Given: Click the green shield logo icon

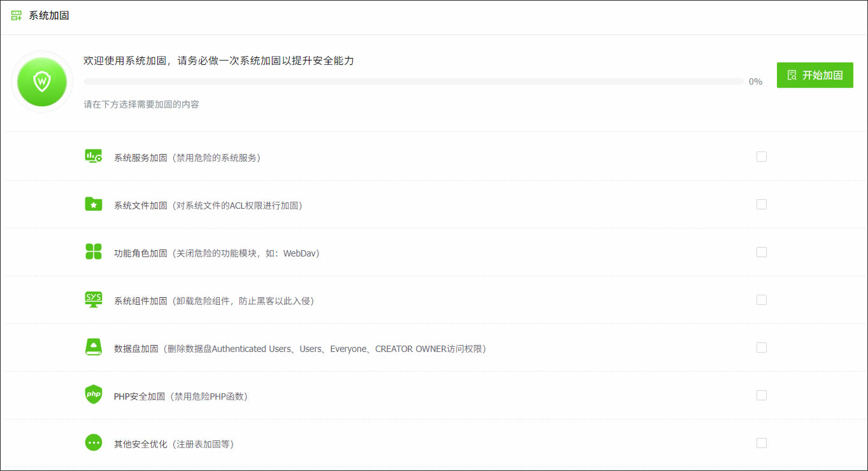Looking at the screenshot, I should (42, 81).
